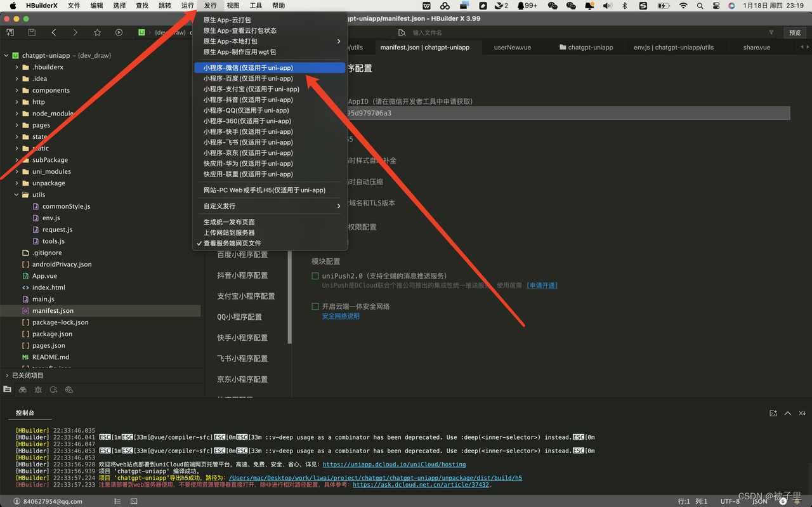The width and height of the screenshot is (812, 507).
Task: Click the list outline icon in status bar
Action: [117, 501]
